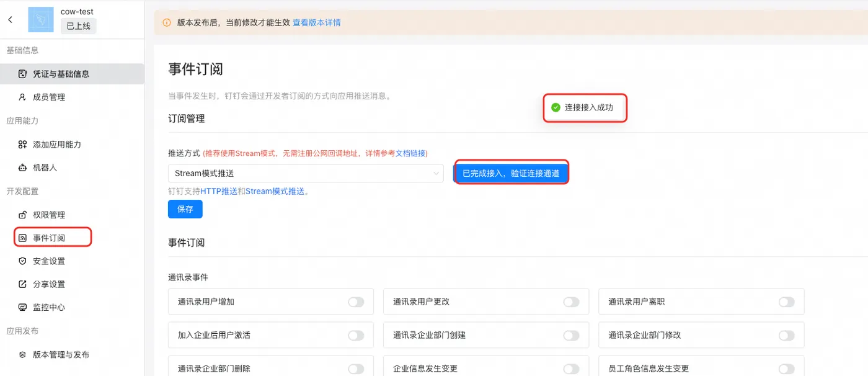Toggle 通讯录用户离职 switch
The image size is (868, 376).
(786, 302)
